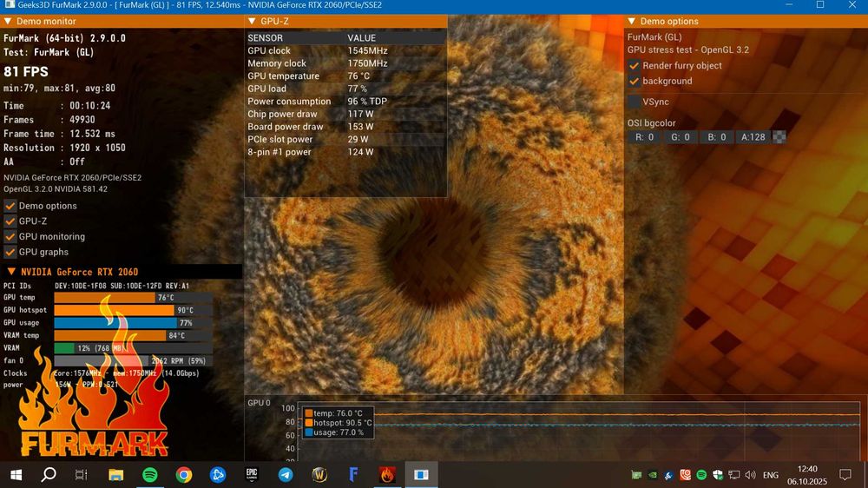Image resolution: width=868 pixels, height=488 pixels.
Task: Open Windows Security shield tray icon
Action: 718,475
